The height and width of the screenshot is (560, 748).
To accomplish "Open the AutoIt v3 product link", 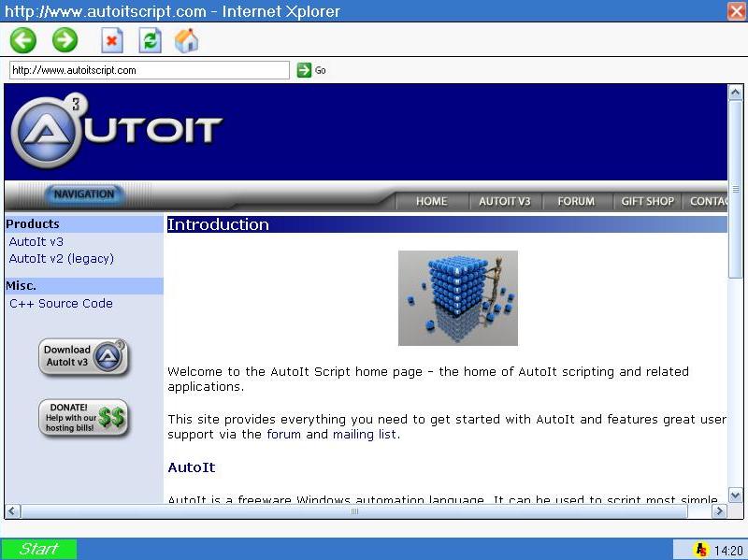I will (36, 241).
